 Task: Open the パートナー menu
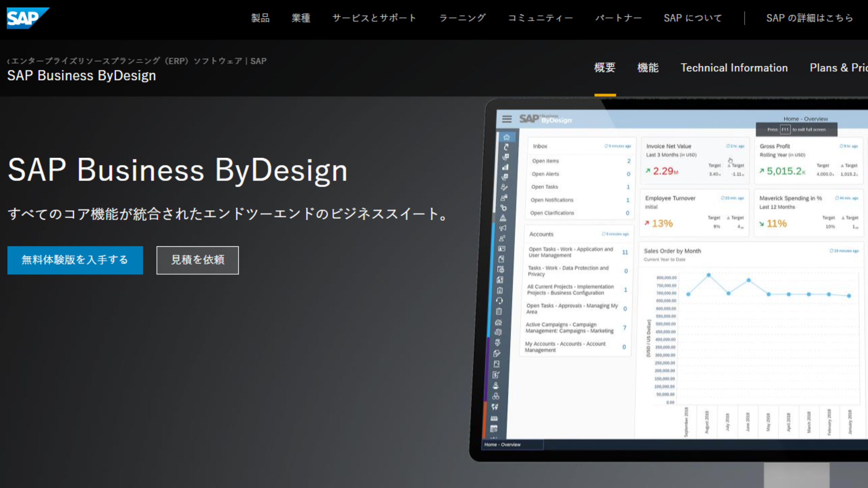point(618,18)
